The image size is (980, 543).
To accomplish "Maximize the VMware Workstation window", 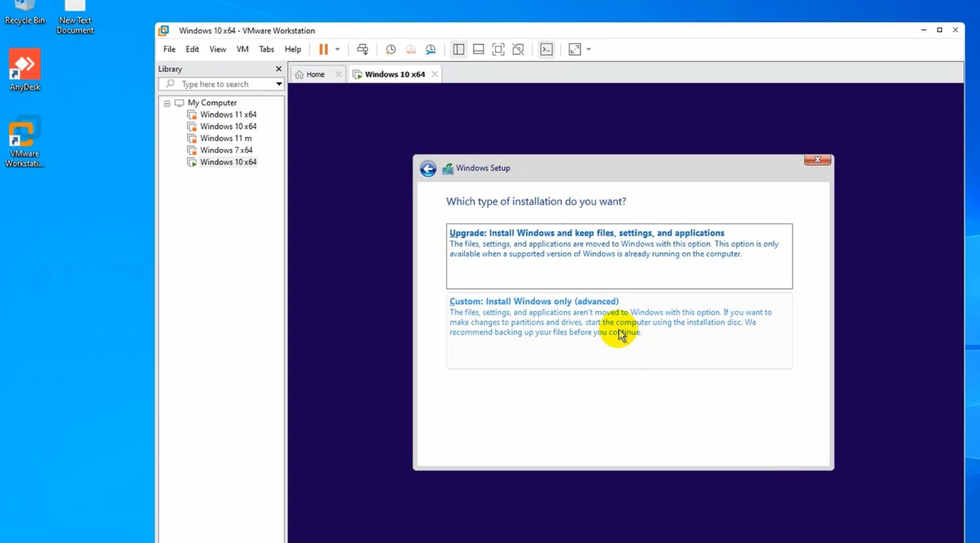I will [939, 30].
